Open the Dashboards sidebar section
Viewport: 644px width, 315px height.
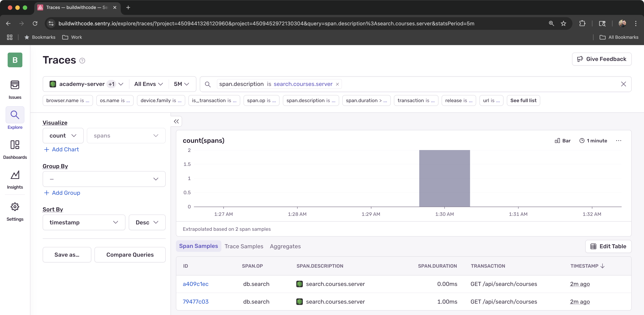(x=15, y=149)
